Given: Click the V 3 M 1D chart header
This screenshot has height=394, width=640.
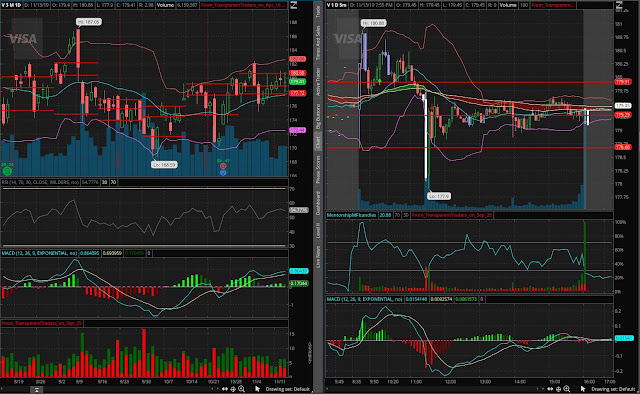Looking at the screenshot, I should (x=11, y=5).
